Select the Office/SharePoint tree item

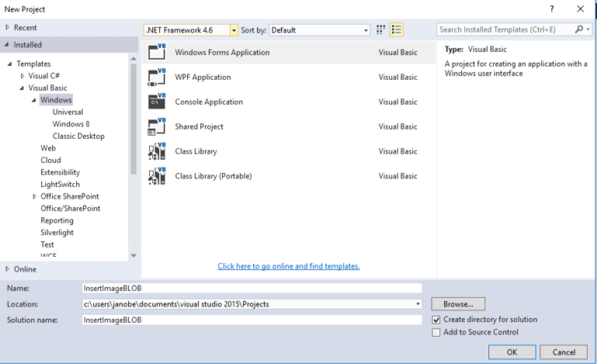[71, 208]
